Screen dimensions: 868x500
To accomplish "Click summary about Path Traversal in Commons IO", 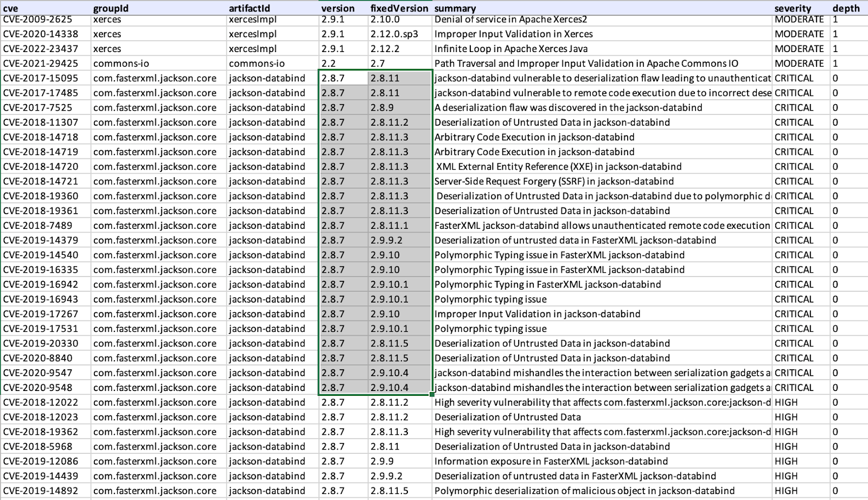I will point(602,63).
